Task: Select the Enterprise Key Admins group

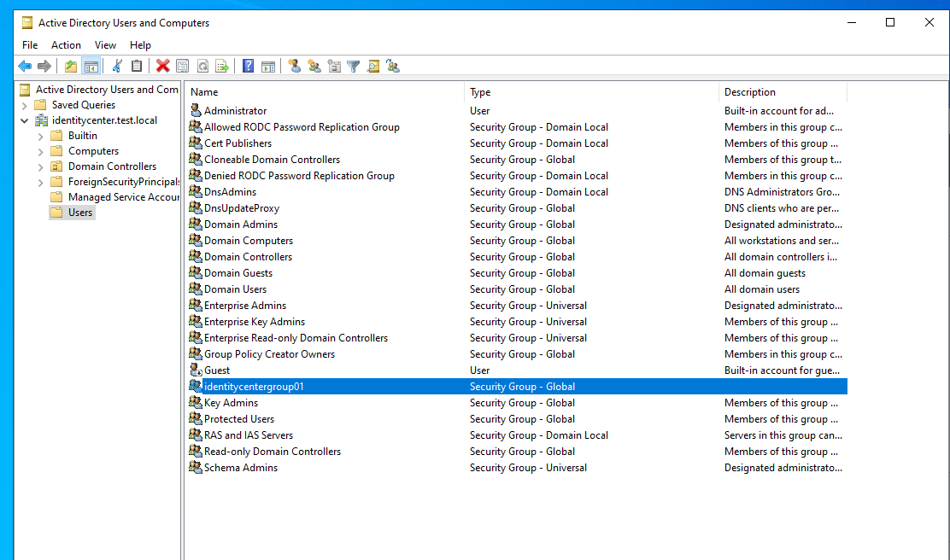Action: point(255,322)
